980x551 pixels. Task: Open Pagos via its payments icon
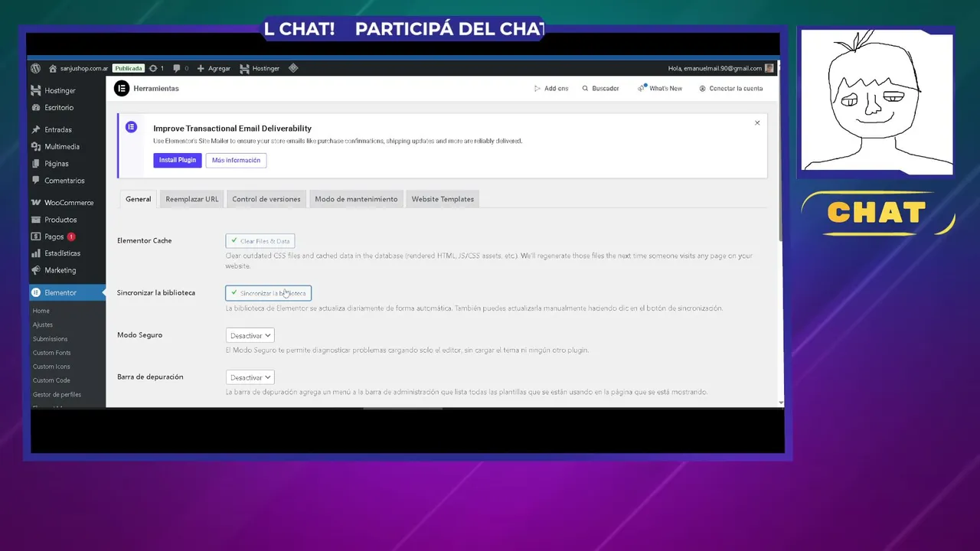tap(36, 236)
